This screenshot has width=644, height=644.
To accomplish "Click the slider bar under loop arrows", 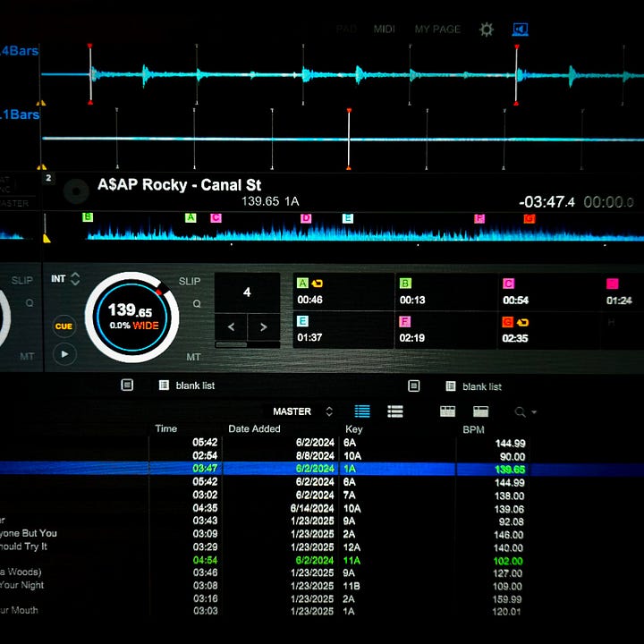I will pos(247,344).
